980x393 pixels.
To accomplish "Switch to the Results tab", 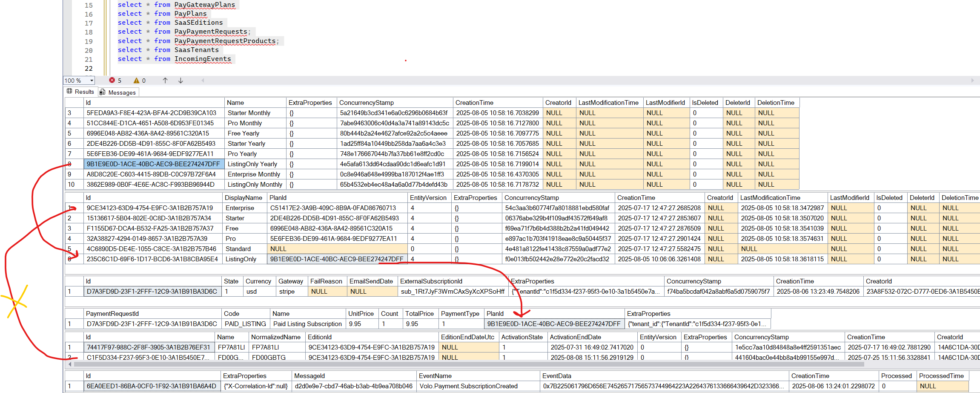I will (x=80, y=92).
